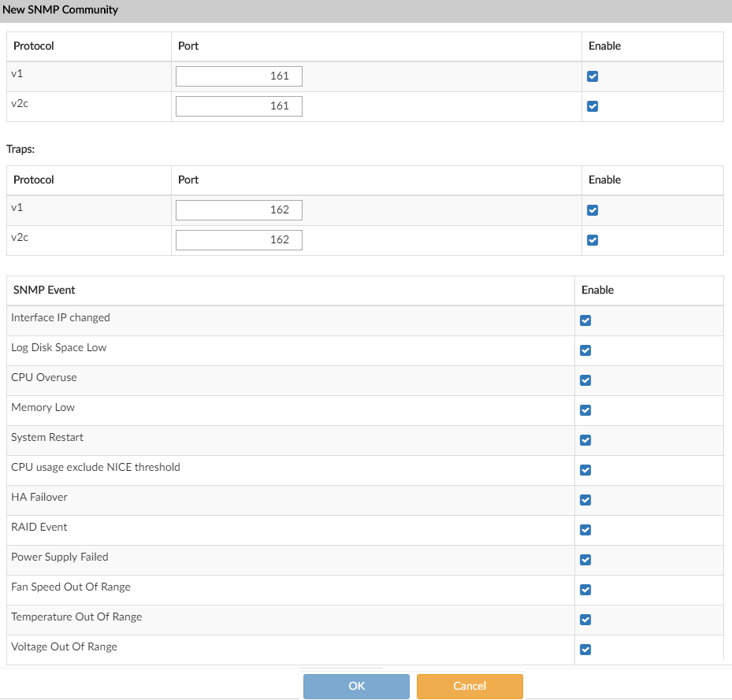The width and height of the screenshot is (732, 700).
Task: Disable the Memory Low event
Action: click(x=585, y=409)
